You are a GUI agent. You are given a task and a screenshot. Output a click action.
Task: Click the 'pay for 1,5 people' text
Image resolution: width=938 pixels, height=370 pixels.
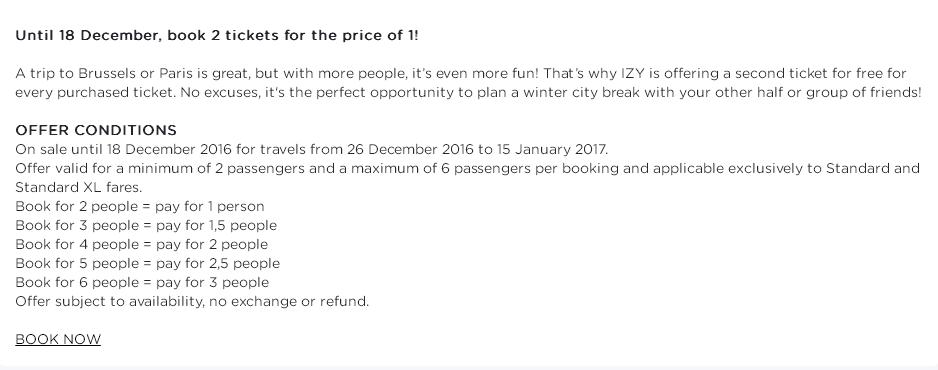click(x=217, y=226)
